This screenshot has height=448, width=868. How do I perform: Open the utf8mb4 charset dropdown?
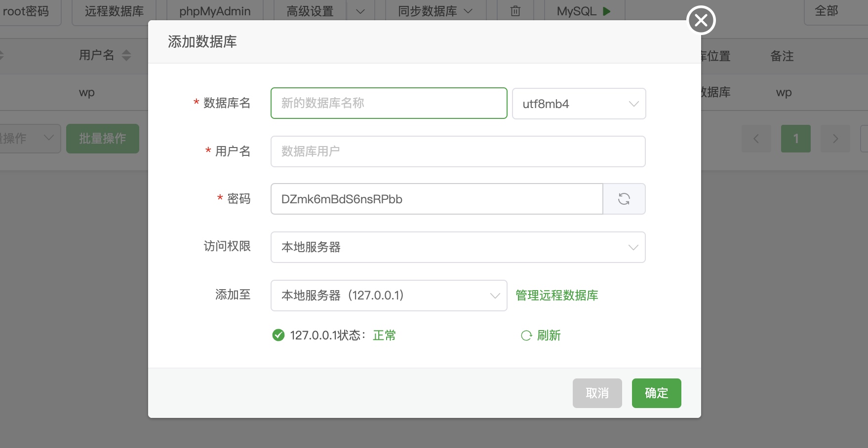click(x=579, y=104)
